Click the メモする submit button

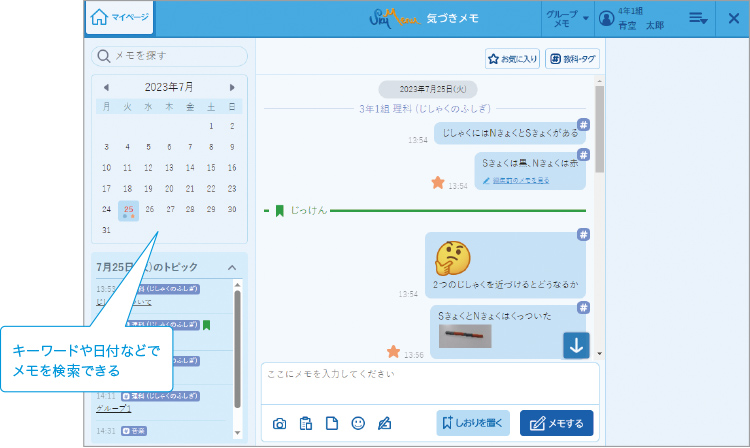pyautogui.click(x=556, y=423)
